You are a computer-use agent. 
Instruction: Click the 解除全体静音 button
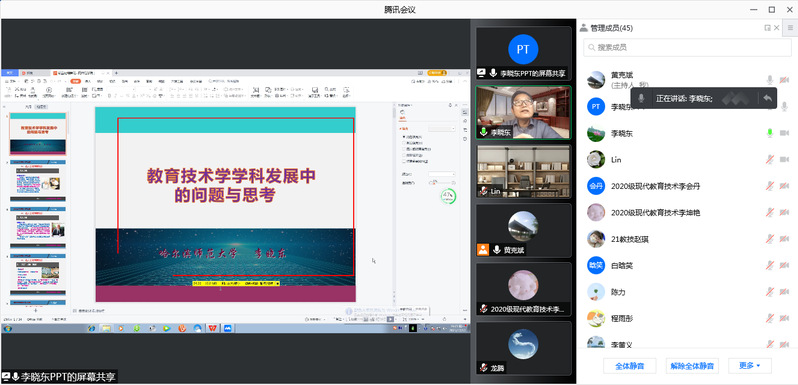coord(692,366)
